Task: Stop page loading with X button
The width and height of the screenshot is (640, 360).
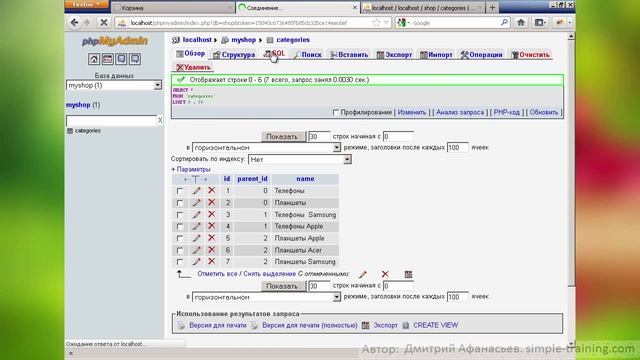Action: tap(104, 23)
